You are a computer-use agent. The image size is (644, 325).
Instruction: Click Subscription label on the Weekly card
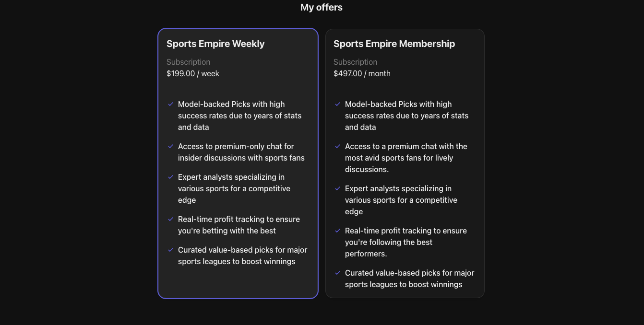188,62
